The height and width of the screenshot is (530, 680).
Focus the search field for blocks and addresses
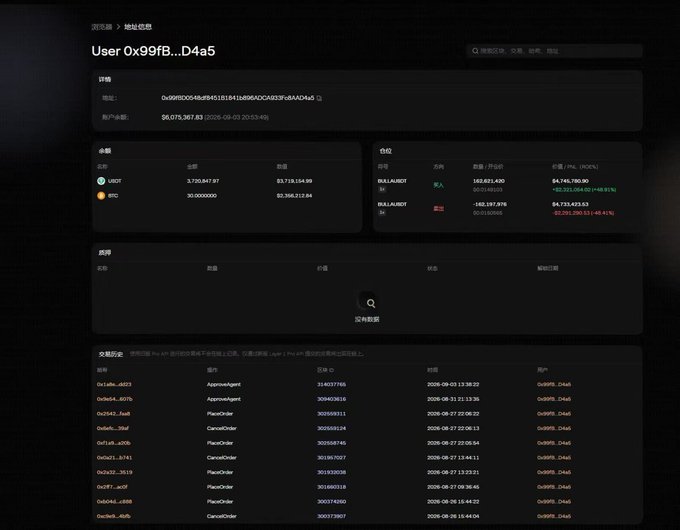click(554, 51)
